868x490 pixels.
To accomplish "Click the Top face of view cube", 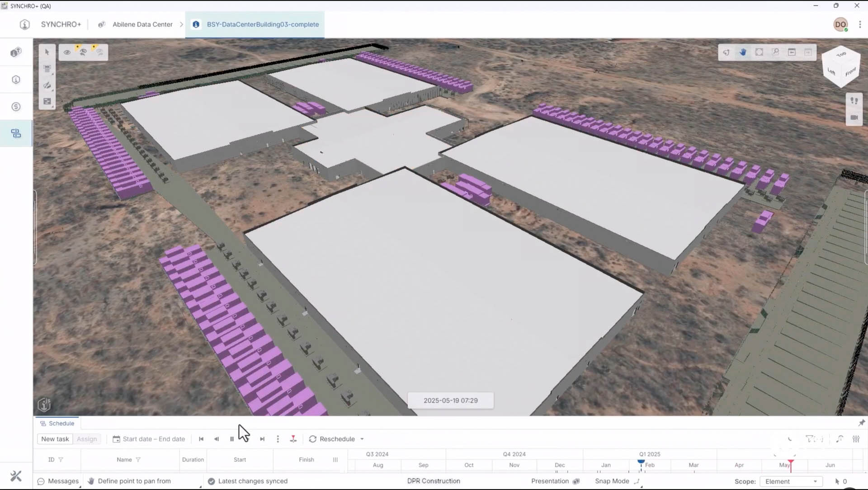I will click(841, 55).
